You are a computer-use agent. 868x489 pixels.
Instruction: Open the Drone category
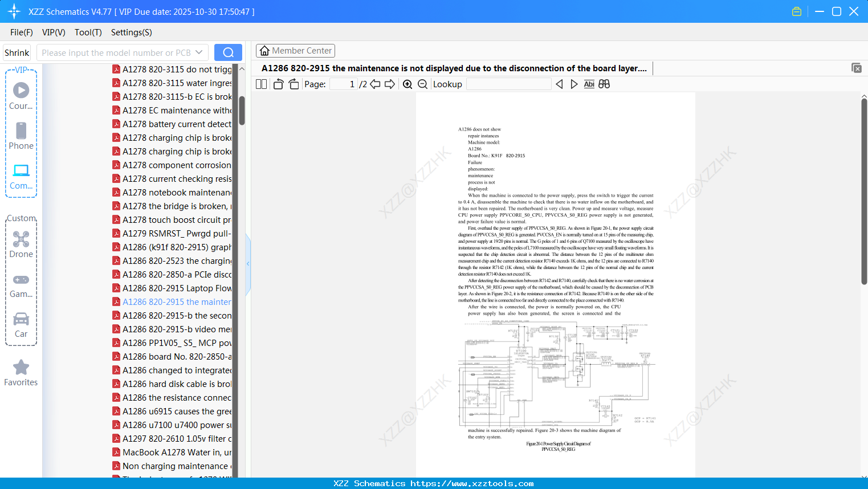(21, 244)
